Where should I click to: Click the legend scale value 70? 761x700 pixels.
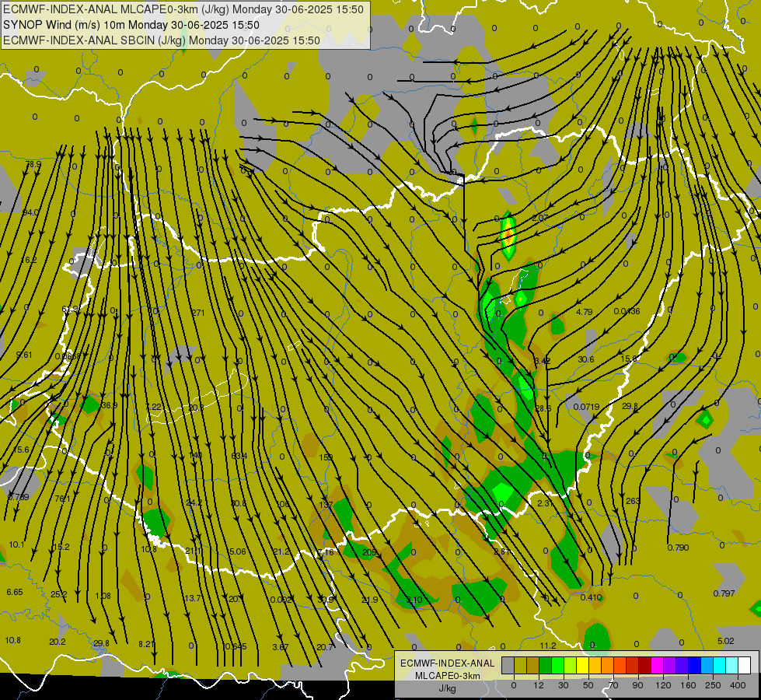[x=613, y=685]
